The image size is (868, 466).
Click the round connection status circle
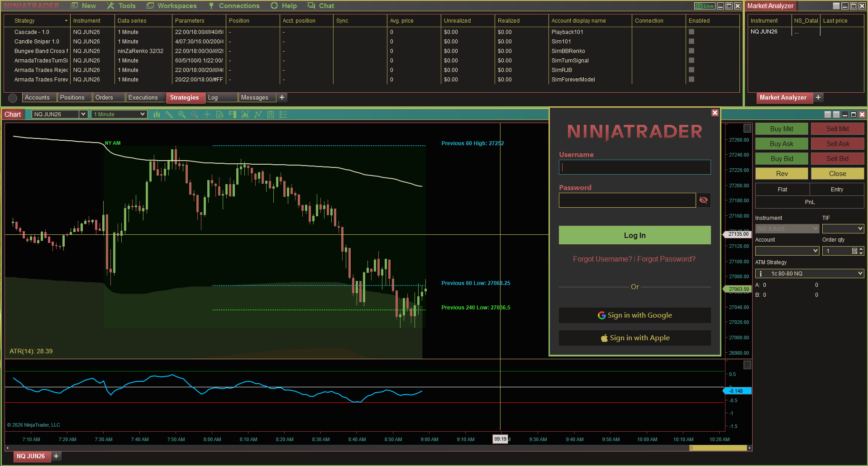13,98
